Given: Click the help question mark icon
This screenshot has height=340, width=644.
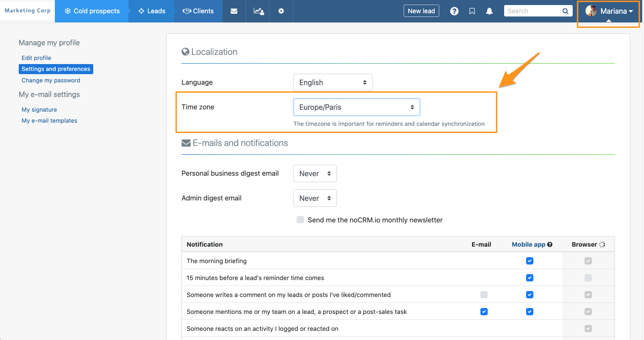Looking at the screenshot, I should [454, 11].
